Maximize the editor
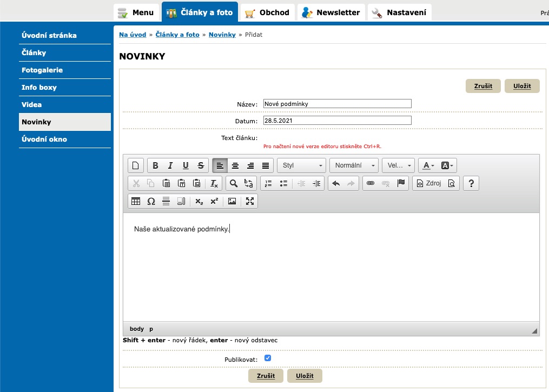 click(250, 201)
